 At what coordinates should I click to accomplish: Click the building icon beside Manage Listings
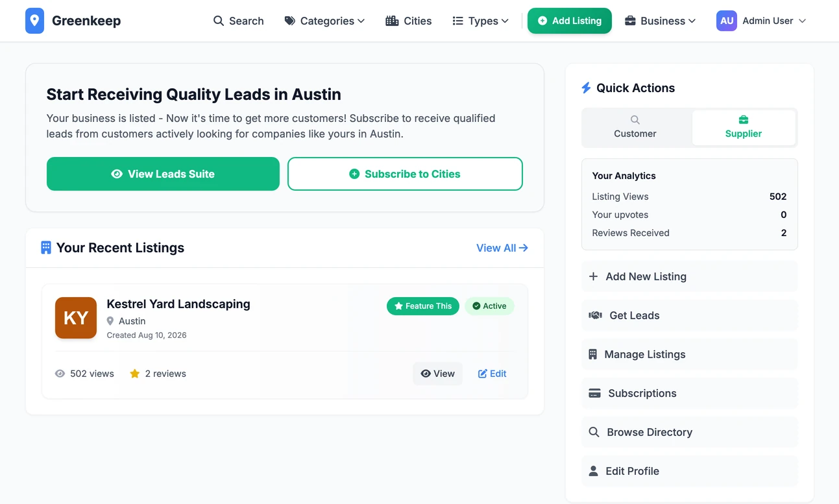coord(592,354)
